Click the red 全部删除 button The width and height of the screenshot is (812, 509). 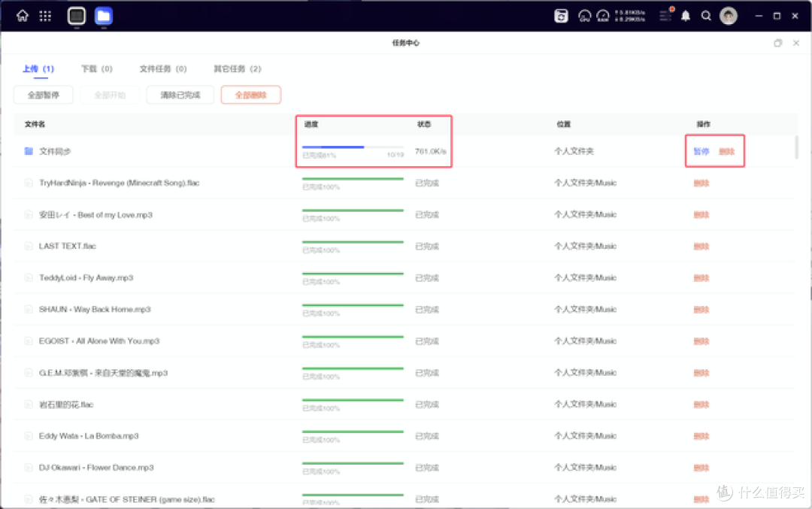(x=250, y=95)
